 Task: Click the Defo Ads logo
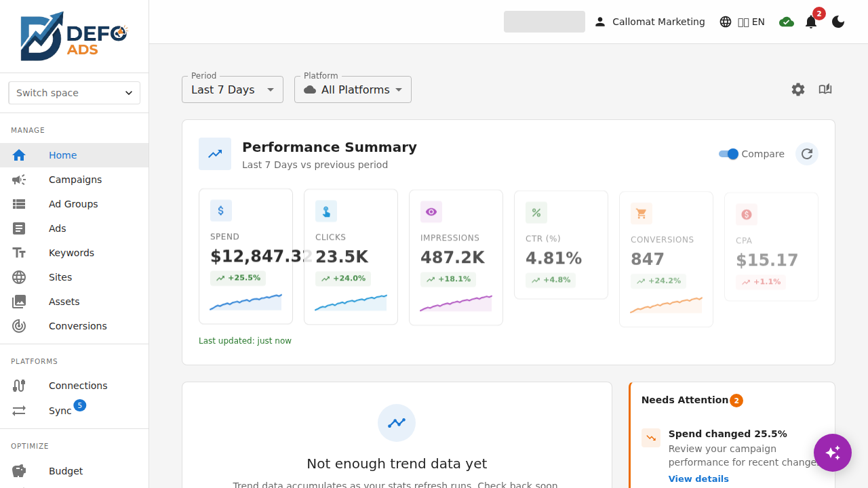74,36
